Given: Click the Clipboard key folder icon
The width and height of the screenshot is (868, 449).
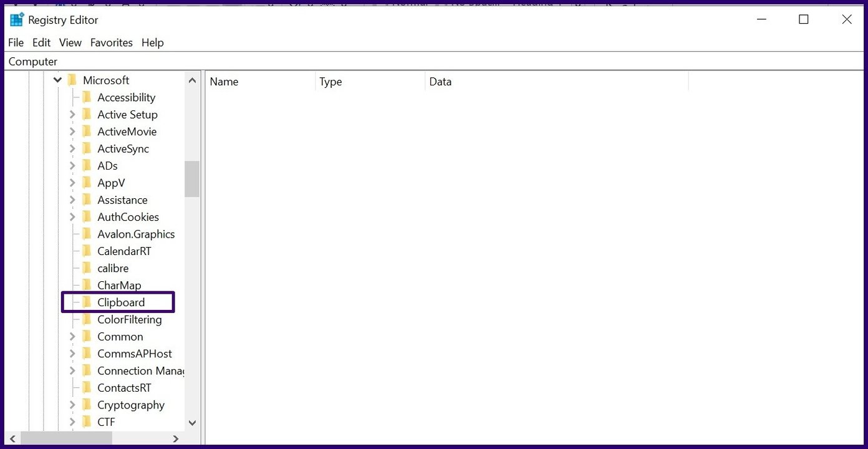Looking at the screenshot, I should coord(87,302).
